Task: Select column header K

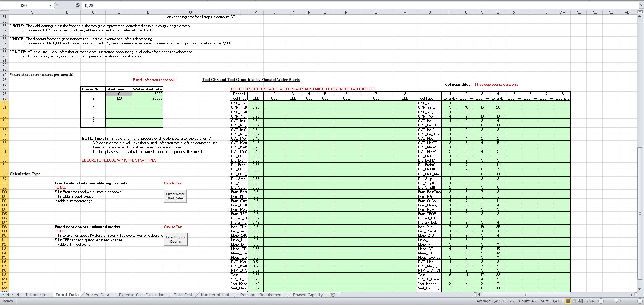Action: click(256, 12)
